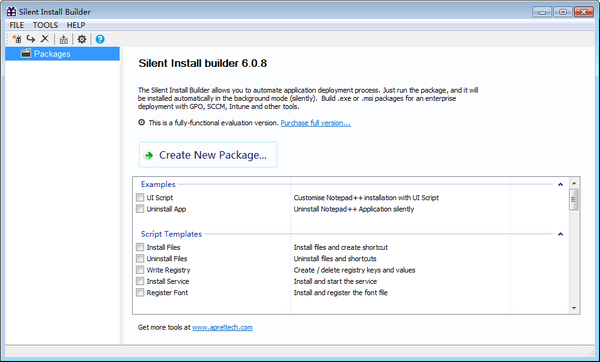Image resolution: width=600 pixels, height=362 pixels.
Task: Click the 'Install files and create shortcut' text
Action: pos(341,247)
